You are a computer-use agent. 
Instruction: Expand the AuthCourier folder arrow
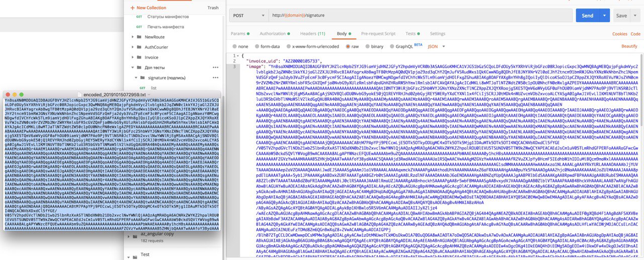pyautogui.click(x=133, y=47)
